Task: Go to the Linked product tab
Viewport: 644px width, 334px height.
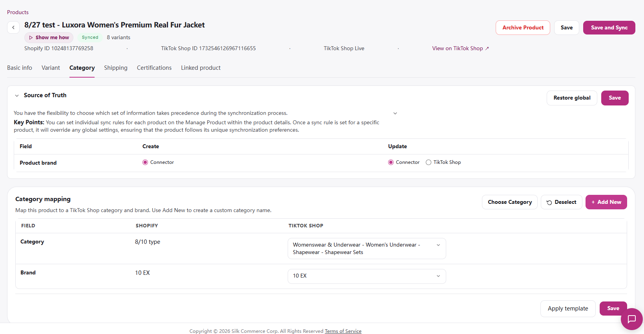Action: pyautogui.click(x=201, y=68)
